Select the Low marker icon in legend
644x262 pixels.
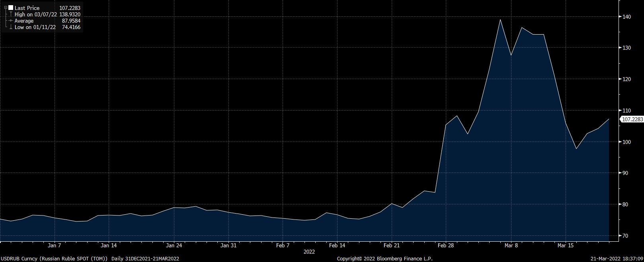pos(11,27)
